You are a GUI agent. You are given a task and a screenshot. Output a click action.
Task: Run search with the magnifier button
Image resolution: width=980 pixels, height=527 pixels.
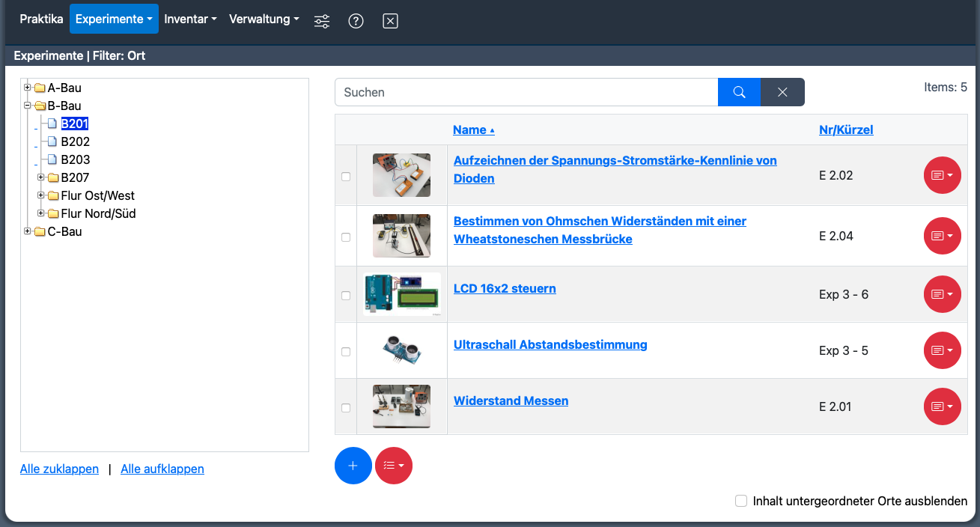click(x=739, y=92)
